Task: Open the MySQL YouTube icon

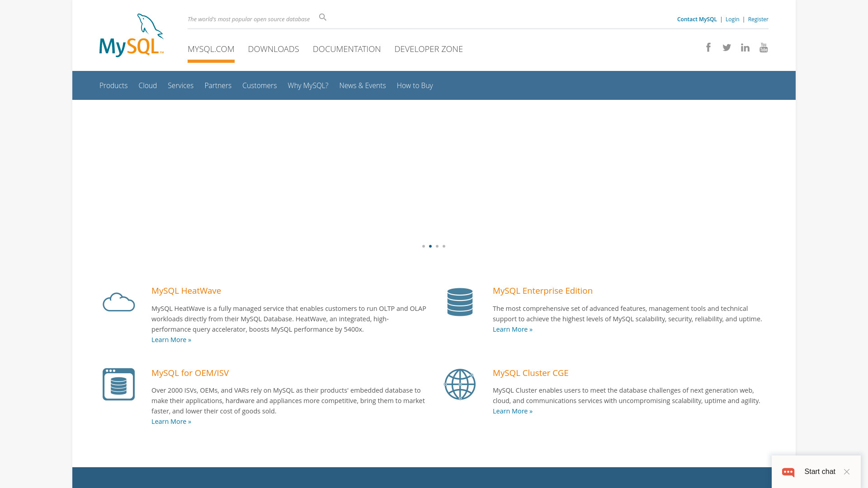Action: 764,47
